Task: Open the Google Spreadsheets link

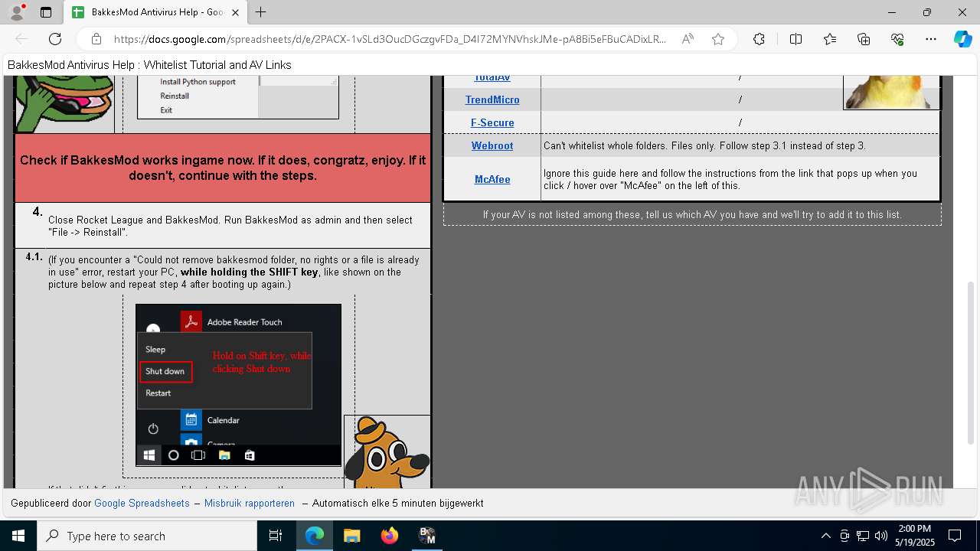Action: click(x=142, y=503)
